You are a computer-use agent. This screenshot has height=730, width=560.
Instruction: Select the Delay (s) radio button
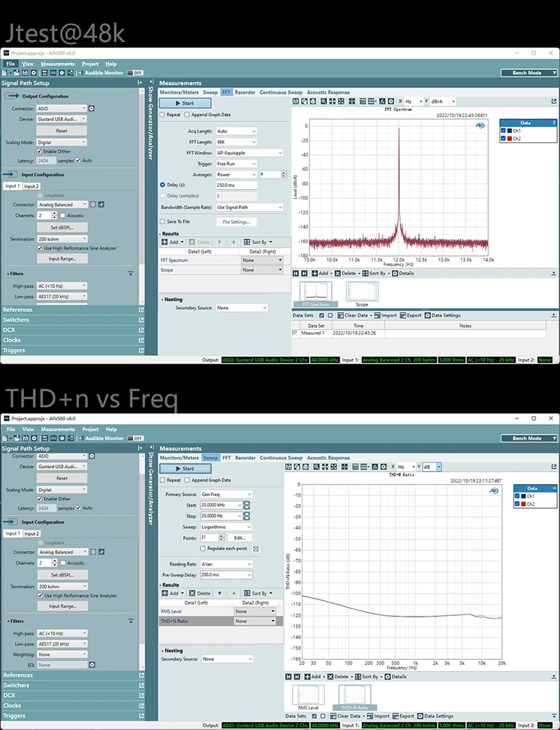pyautogui.click(x=162, y=185)
